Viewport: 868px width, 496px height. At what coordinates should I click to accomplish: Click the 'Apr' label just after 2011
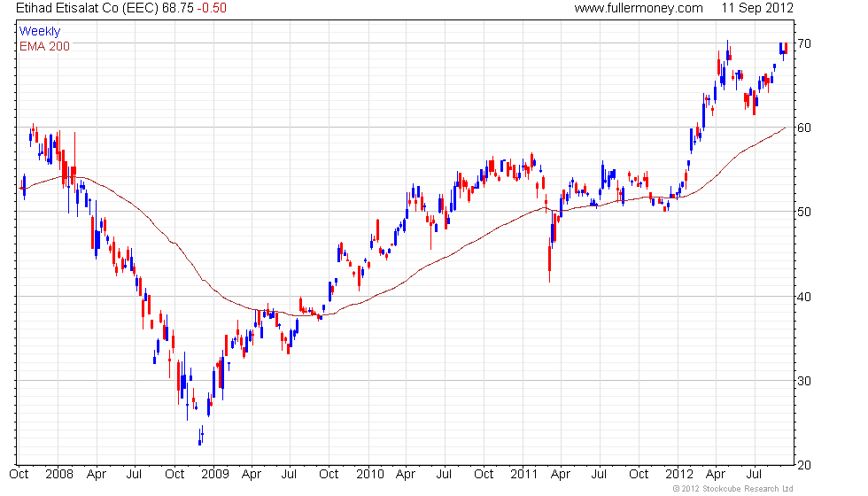[561, 475]
